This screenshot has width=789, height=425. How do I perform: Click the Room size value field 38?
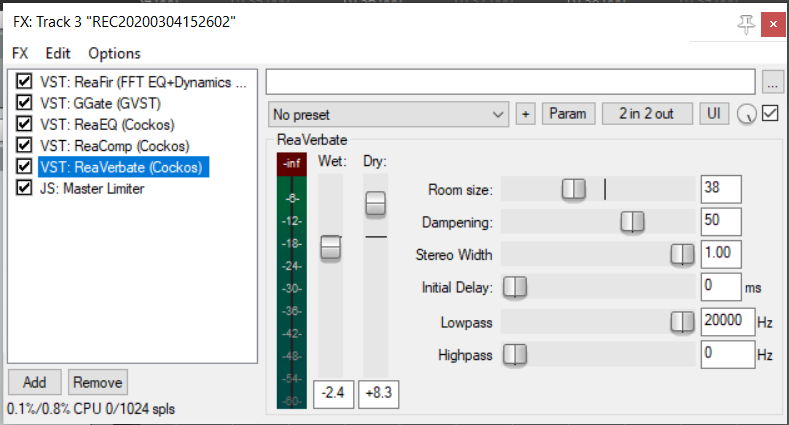click(721, 189)
